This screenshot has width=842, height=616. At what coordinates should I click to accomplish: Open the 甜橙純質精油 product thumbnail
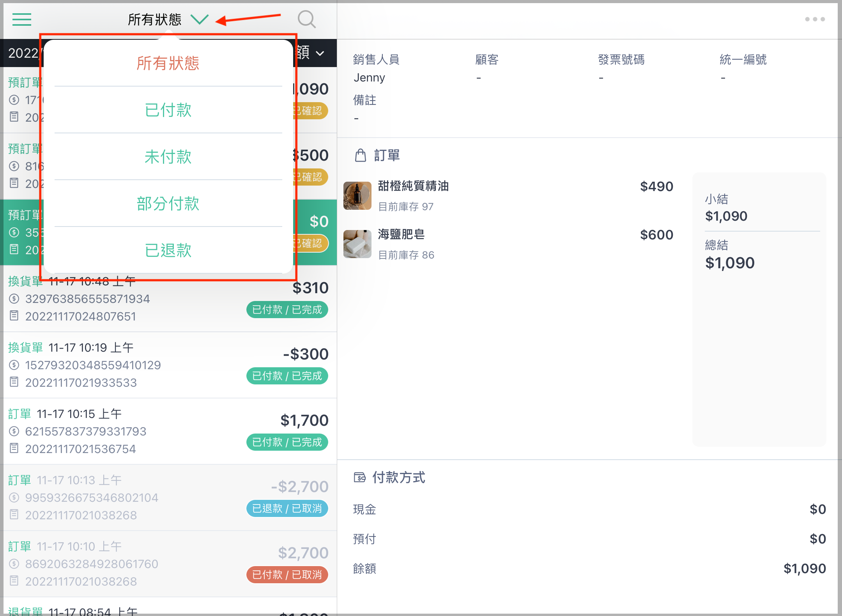click(357, 196)
